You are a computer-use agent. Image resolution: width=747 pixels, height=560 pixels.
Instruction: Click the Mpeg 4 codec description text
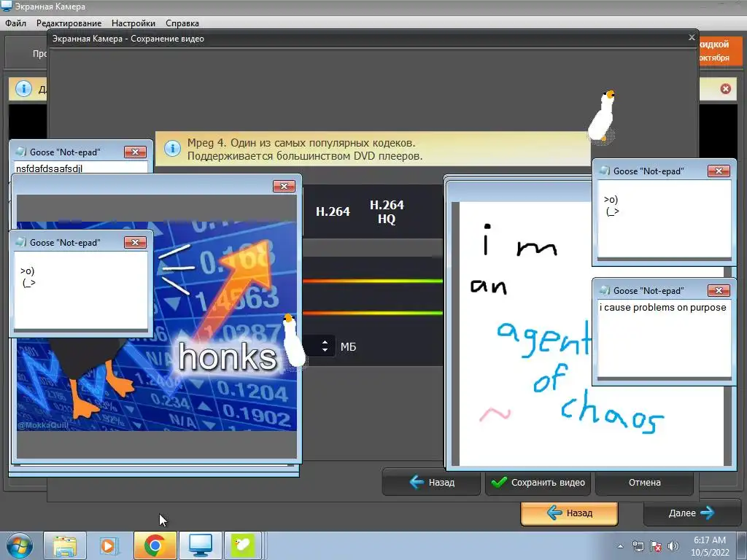[305, 149]
